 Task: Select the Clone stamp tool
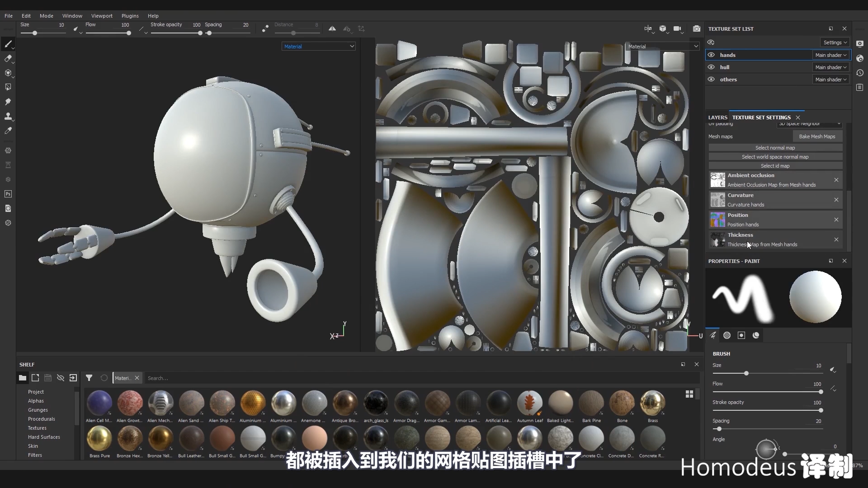pos(8,116)
